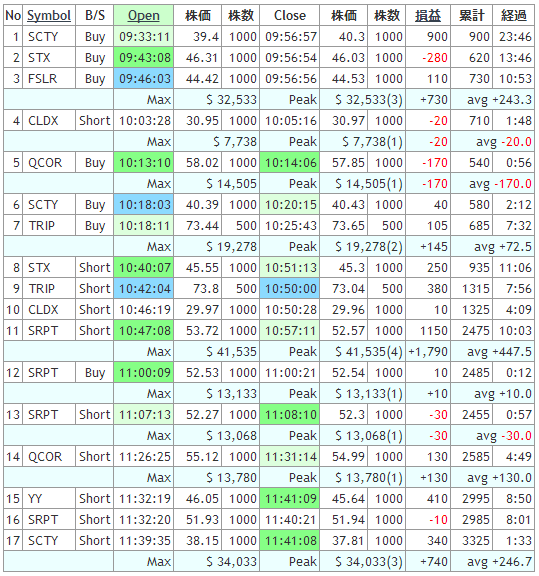Select close time 10:14:06

coord(290,163)
